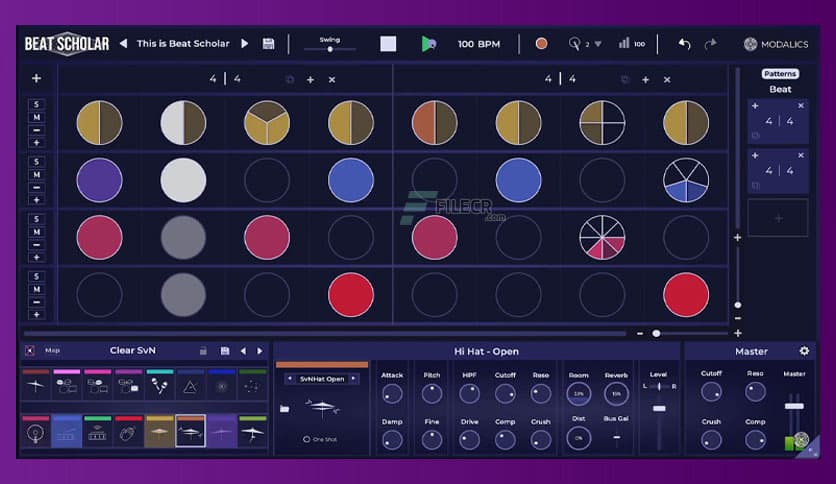This screenshot has width=836, height=484.
Task: Solo the fourth (red) track
Action: click(x=36, y=277)
